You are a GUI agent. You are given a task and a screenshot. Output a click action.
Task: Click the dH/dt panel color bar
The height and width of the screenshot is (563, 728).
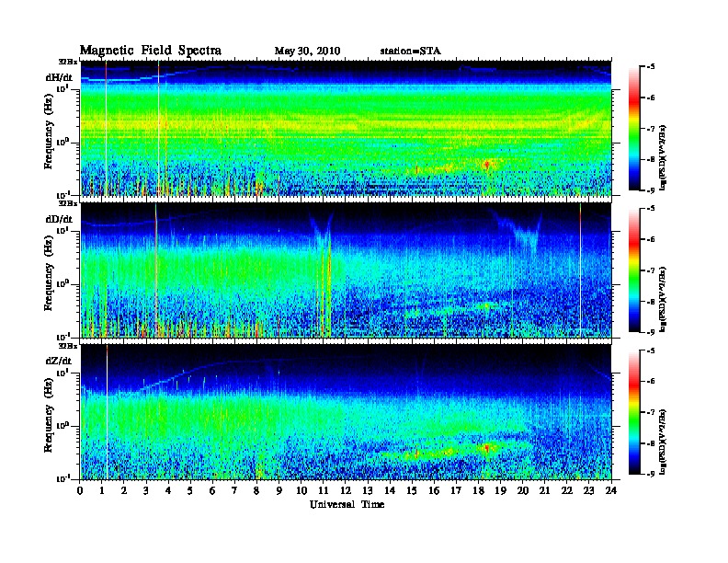(634, 129)
